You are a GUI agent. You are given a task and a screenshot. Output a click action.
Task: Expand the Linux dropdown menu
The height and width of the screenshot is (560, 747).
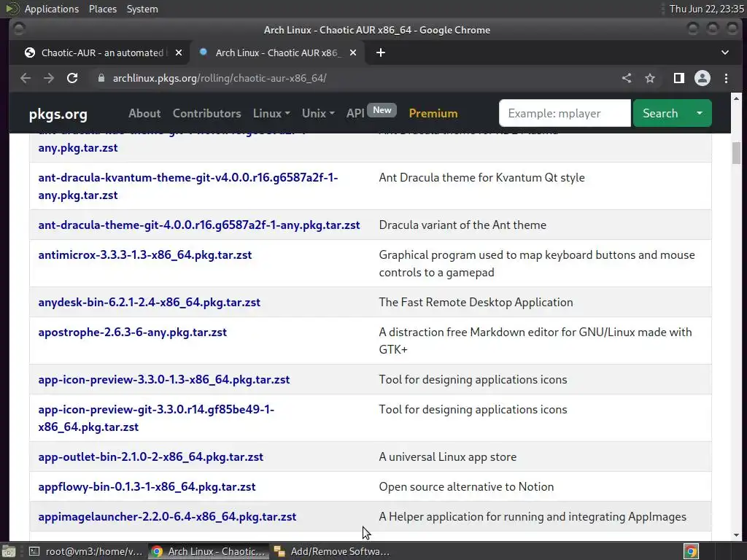271,113
